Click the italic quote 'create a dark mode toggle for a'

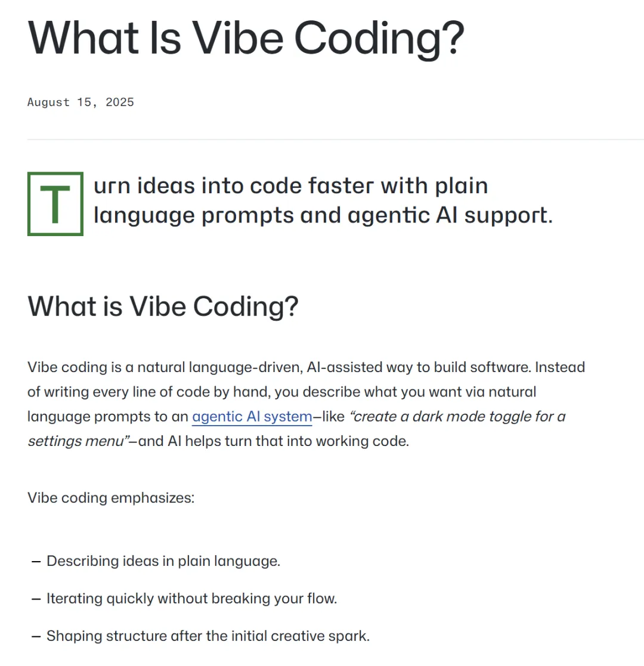(x=457, y=416)
